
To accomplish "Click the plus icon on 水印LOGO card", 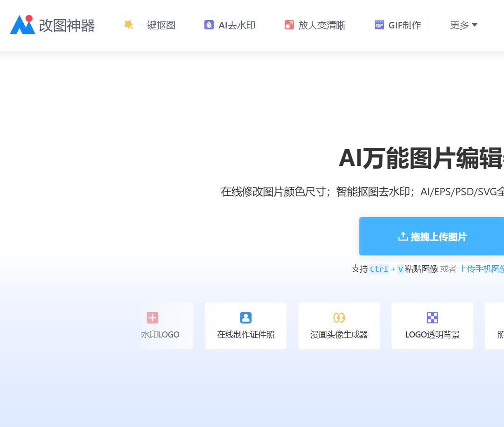I will point(153,317).
